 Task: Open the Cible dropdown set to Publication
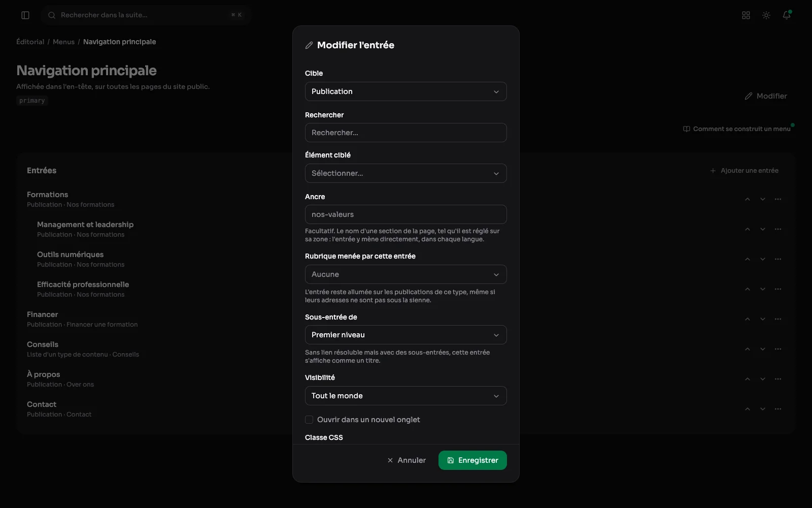406,91
